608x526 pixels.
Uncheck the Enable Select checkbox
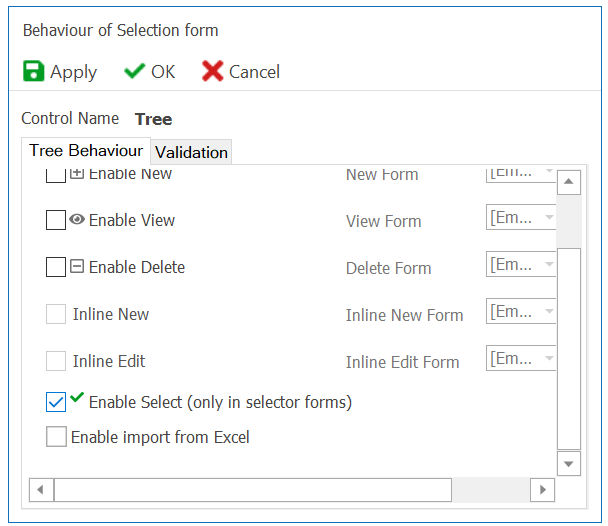click(56, 402)
